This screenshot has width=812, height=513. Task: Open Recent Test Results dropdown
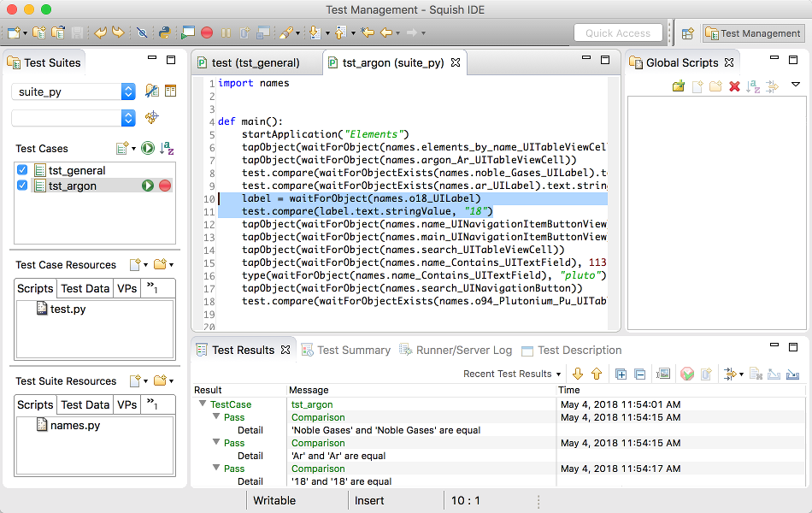[512, 374]
